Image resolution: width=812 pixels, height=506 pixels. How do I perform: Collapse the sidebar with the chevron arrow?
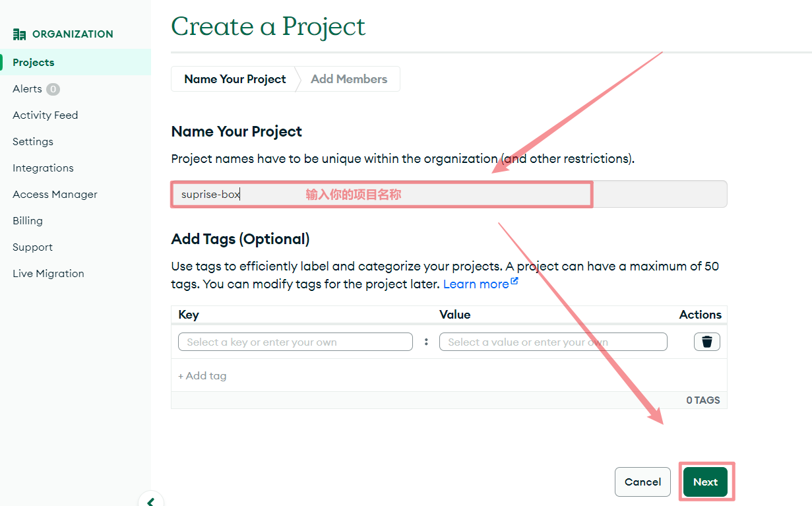(x=150, y=501)
